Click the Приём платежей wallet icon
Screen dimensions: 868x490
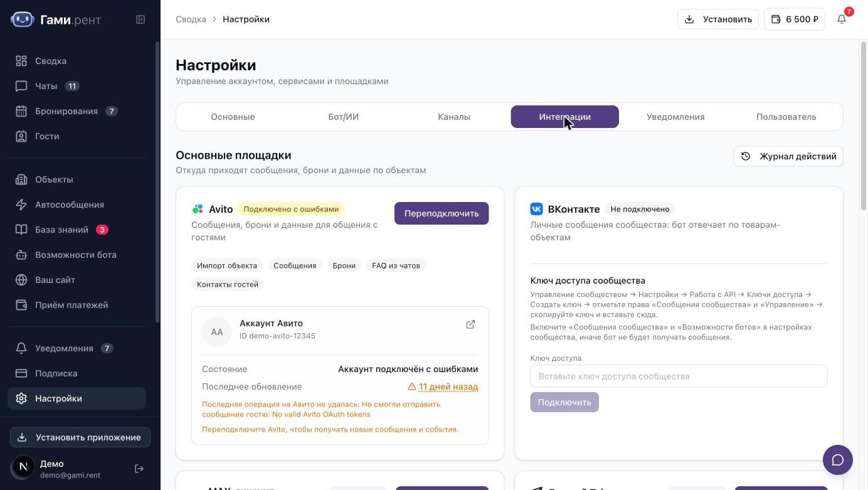(21, 305)
